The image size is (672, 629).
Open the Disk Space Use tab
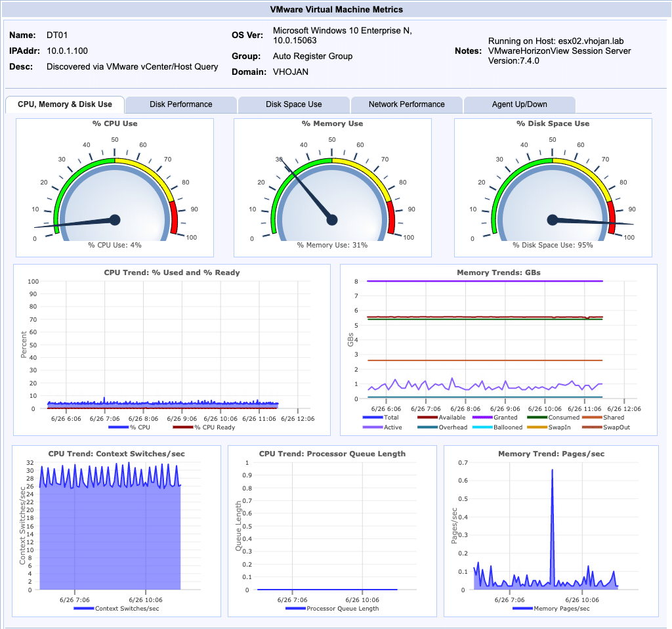click(293, 104)
